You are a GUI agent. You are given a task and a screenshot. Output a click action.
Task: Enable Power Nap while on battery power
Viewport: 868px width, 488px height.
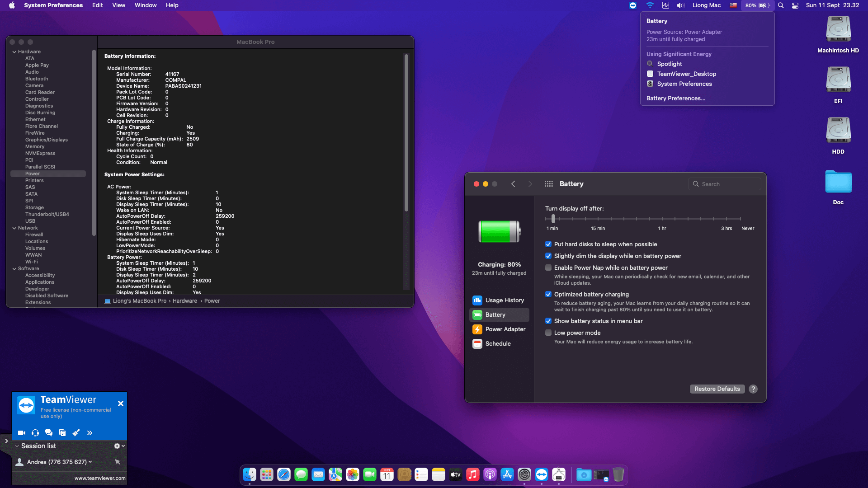click(548, 267)
